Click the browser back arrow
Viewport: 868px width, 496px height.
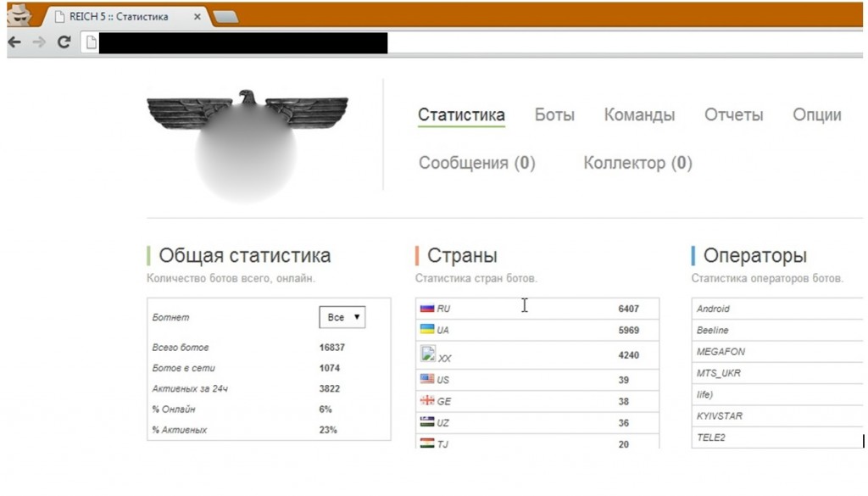[x=12, y=40]
